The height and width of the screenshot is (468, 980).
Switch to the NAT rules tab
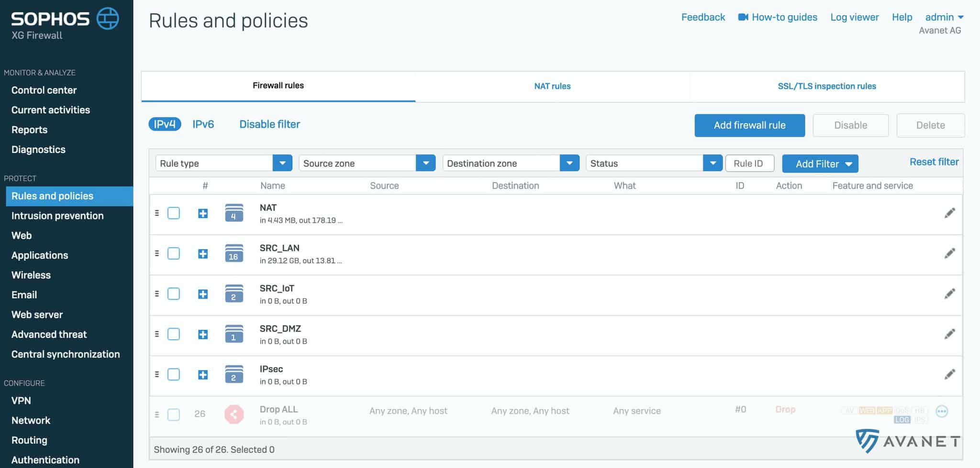[x=552, y=86]
